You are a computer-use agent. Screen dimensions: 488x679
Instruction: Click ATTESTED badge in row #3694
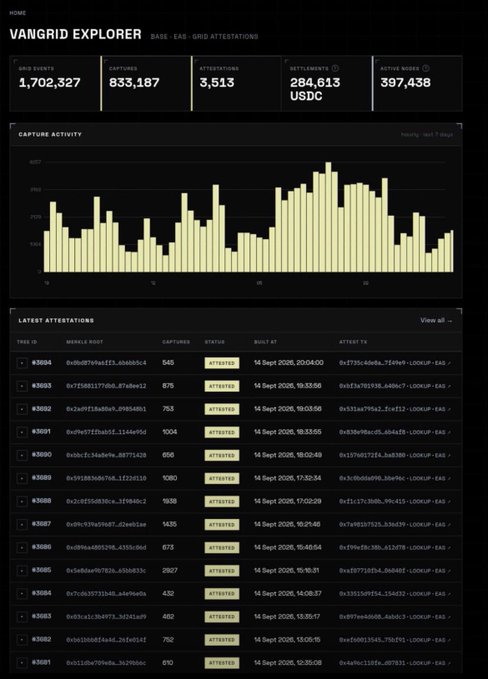222,363
